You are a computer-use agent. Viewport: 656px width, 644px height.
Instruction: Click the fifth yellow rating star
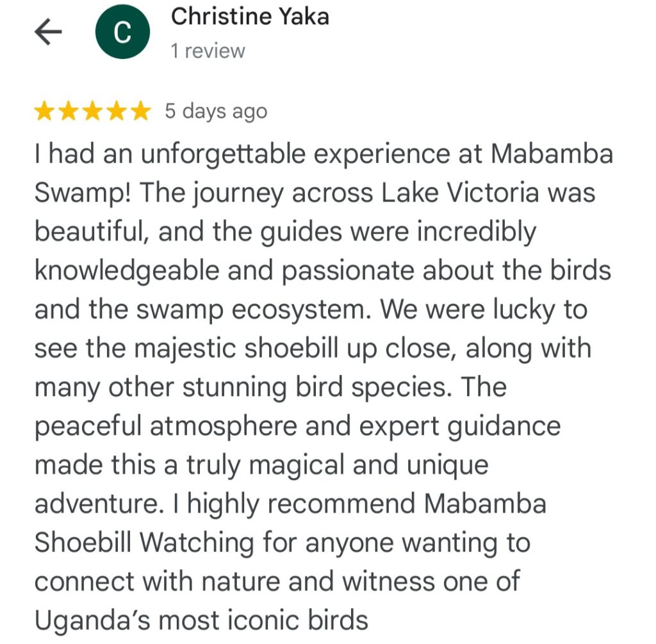(140, 111)
